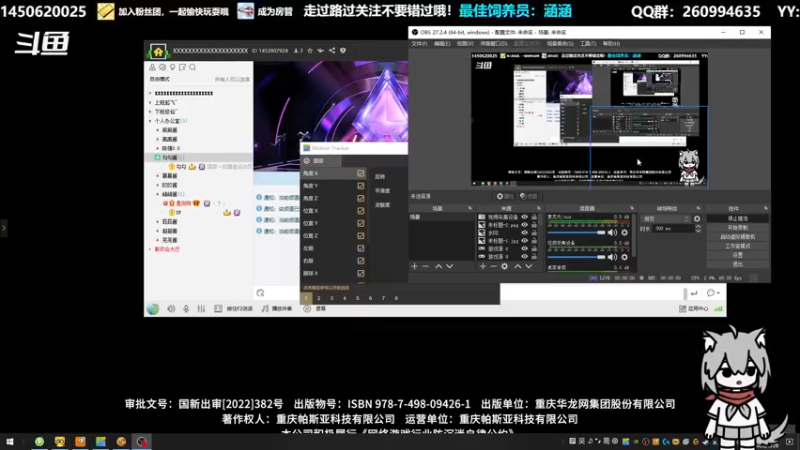Open the 工具(T) menu in OBS
800x450 pixels.
[588, 44]
